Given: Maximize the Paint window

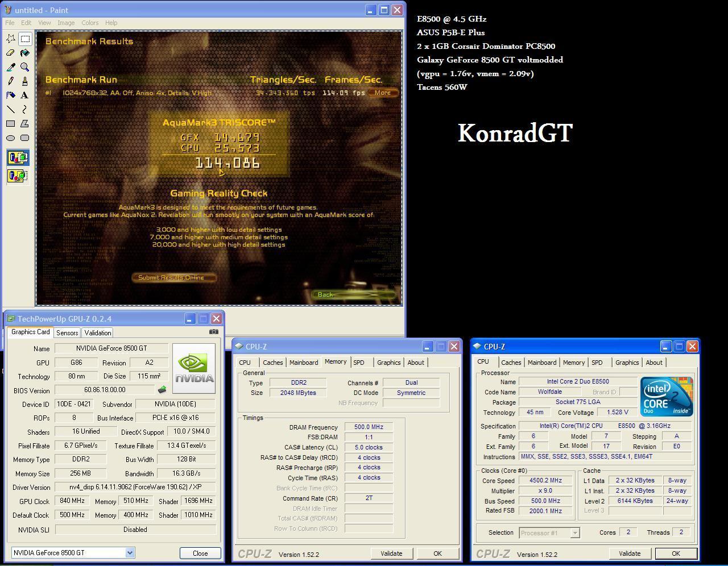Looking at the screenshot, I should click(x=384, y=10).
